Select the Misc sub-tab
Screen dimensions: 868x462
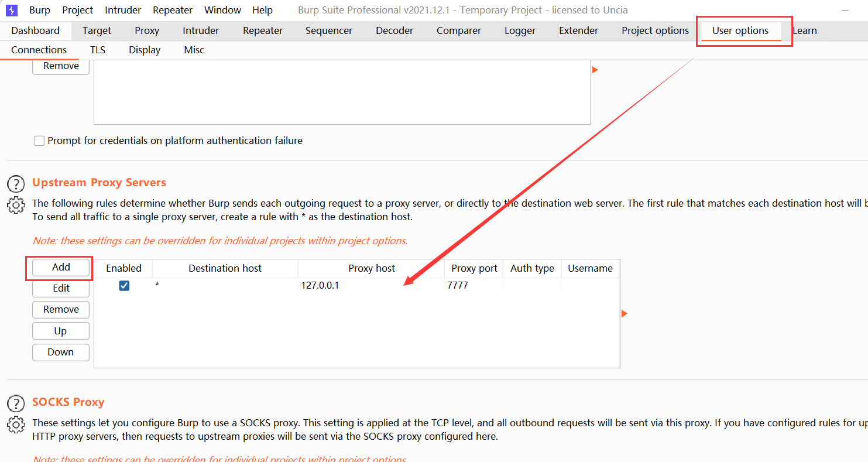pyautogui.click(x=194, y=50)
